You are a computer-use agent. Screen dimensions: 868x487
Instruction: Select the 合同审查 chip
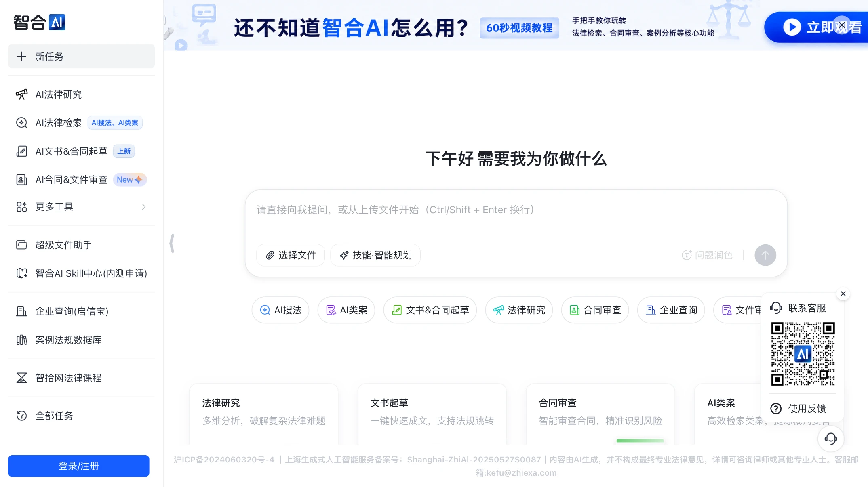point(595,310)
